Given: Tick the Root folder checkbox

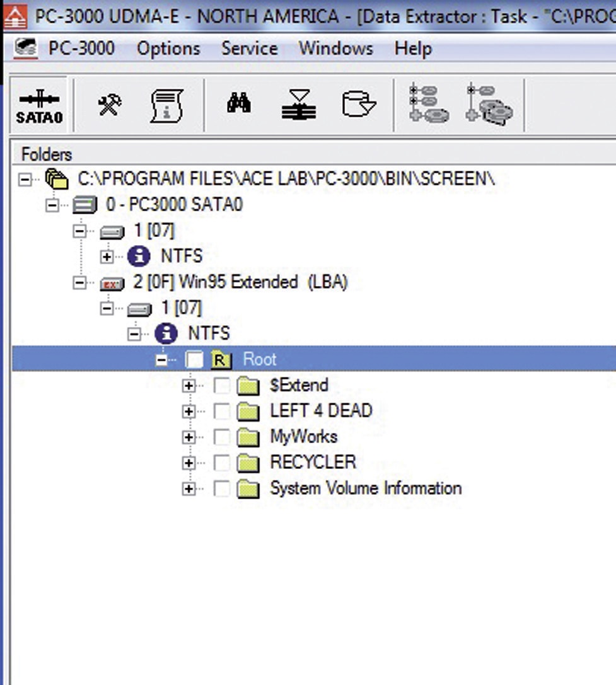Looking at the screenshot, I should [x=194, y=360].
